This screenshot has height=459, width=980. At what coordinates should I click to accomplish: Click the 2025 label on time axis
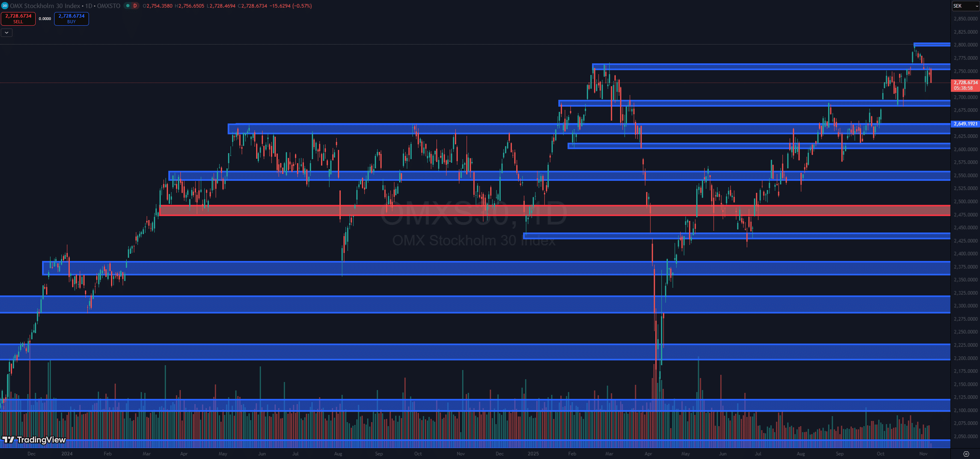[x=533, y=454]
